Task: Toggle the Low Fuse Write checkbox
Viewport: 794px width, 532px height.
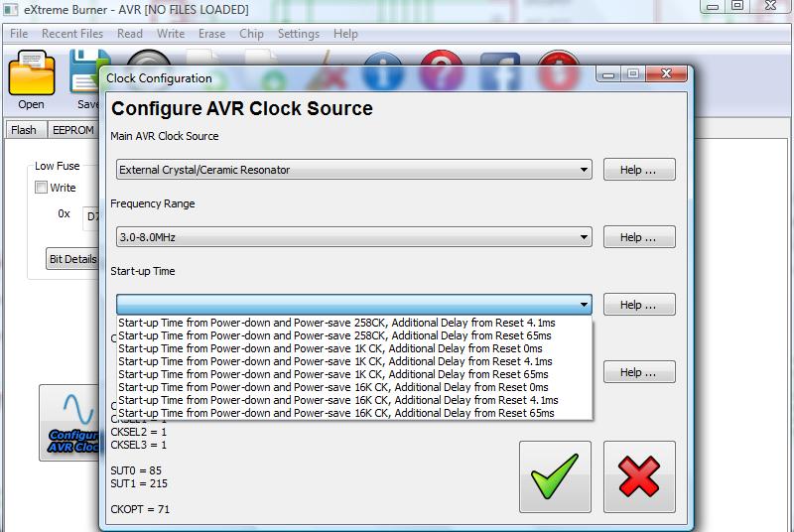Action: point(41,188)
